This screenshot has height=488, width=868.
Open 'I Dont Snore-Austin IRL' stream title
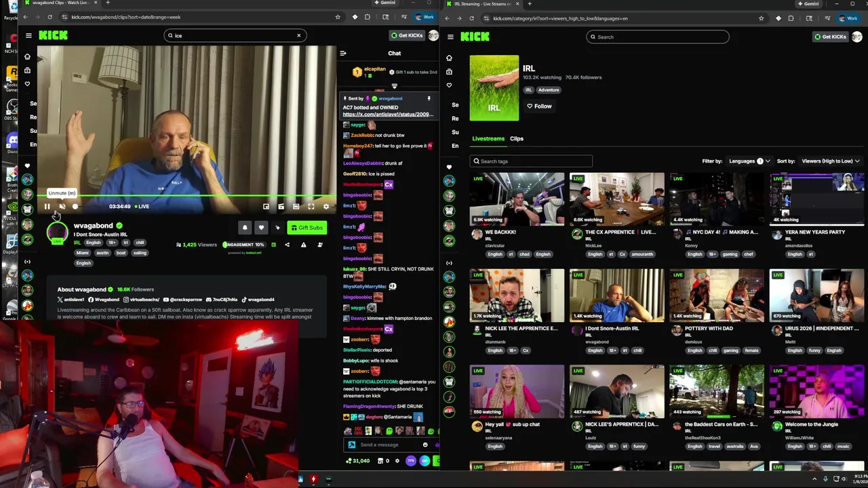point(612,329)
